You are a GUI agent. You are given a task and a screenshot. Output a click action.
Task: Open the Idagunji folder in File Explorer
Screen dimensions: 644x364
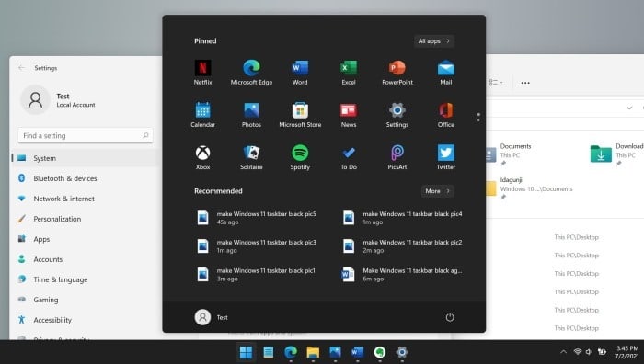point(530,188)
